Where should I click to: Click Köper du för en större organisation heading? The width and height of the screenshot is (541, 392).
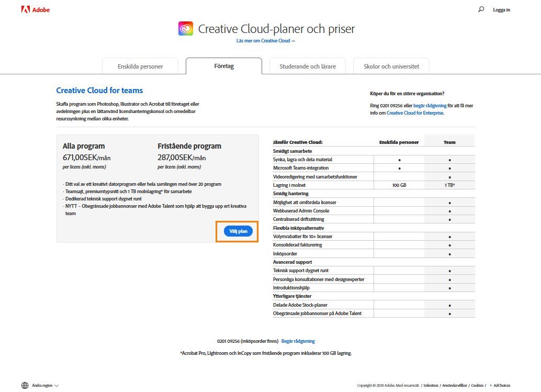tap(407, 94)
